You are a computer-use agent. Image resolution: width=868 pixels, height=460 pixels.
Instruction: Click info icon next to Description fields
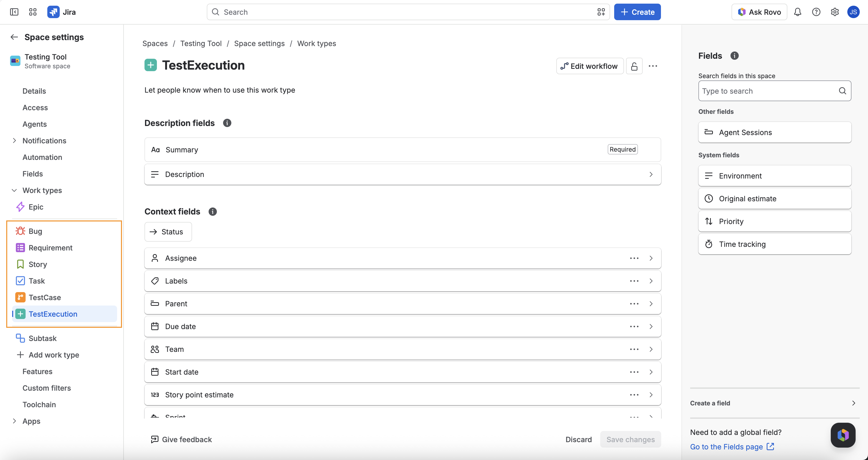227,123
